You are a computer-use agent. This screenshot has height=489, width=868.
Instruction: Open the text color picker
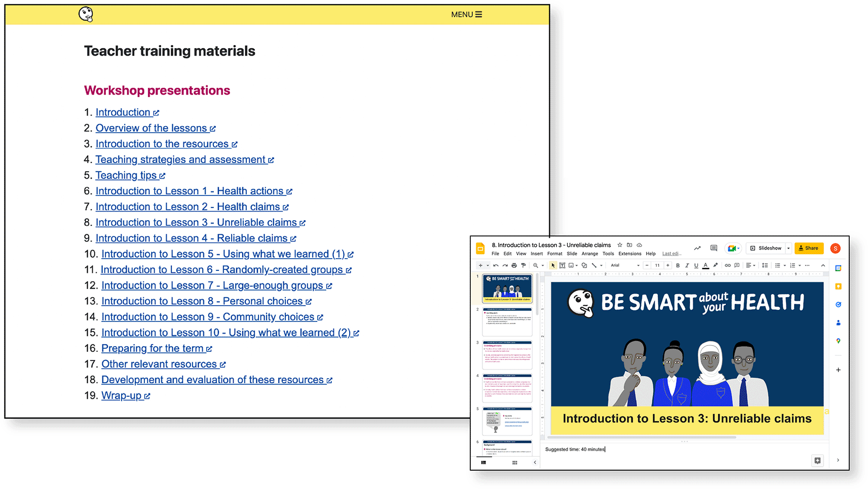(x=705, y=265)
